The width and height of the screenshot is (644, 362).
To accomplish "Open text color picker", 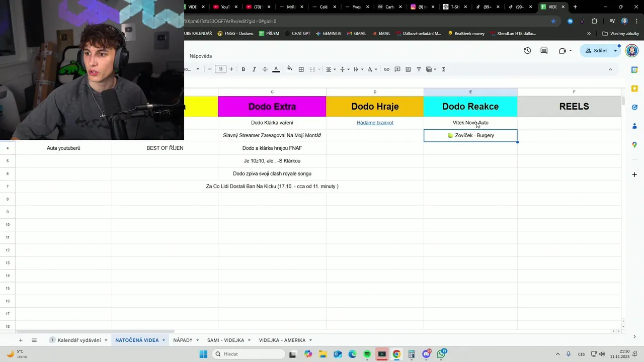I will (x=276, y=69).
